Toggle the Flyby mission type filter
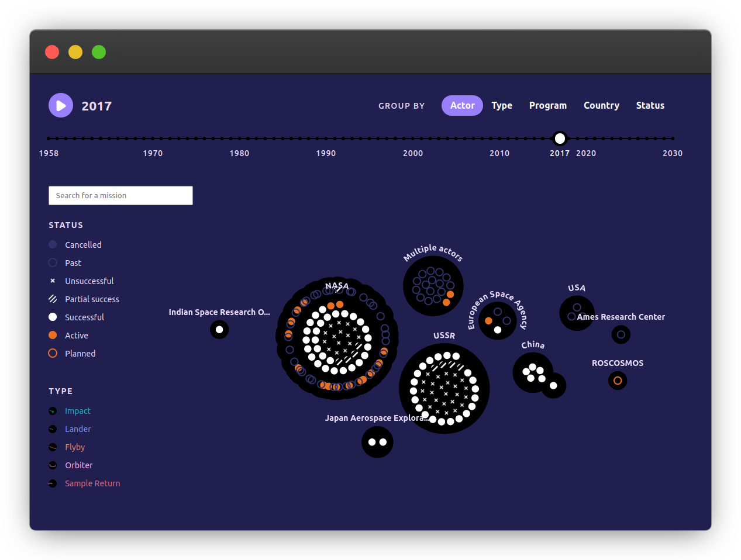 click(52, 447)
